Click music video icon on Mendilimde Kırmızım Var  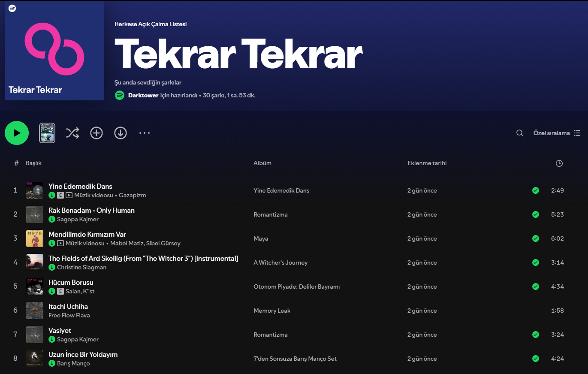tap(60, 243)
